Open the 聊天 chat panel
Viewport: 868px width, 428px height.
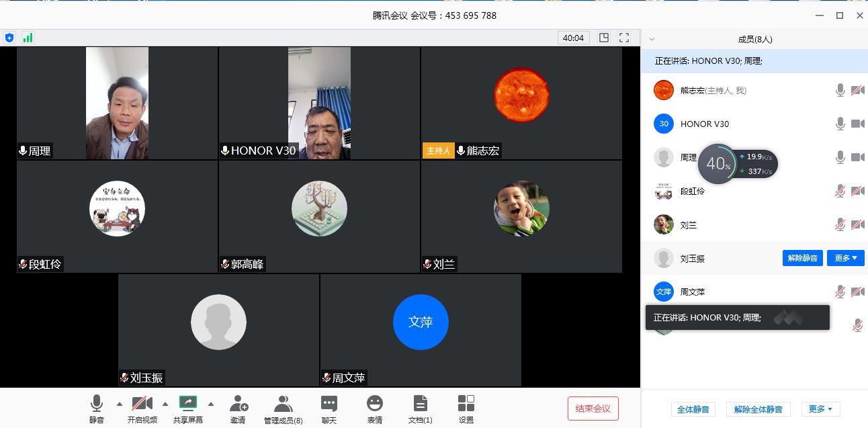click(329, 404)
